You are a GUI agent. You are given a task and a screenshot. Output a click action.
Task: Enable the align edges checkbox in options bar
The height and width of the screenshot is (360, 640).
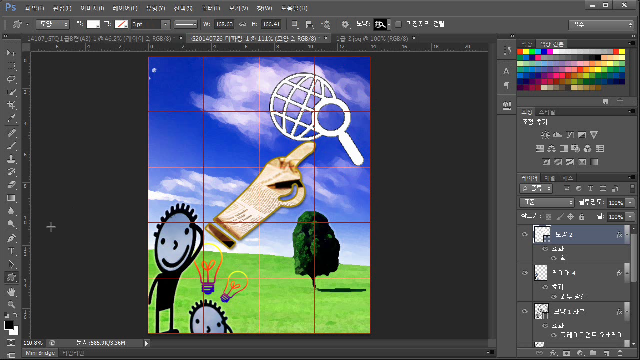coord(398,24)
